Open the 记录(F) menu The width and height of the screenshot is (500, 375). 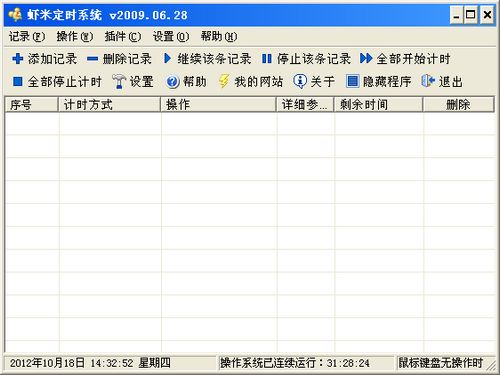[27, 36]
